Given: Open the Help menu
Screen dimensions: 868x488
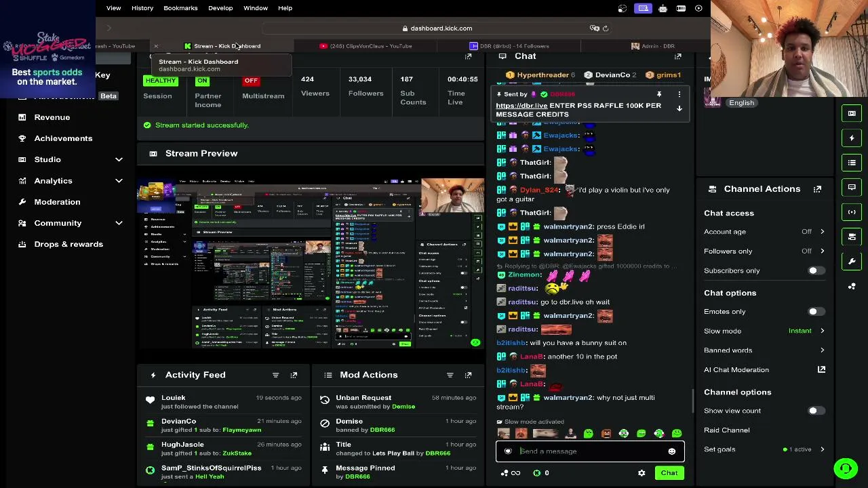Looking at the screenshot, I should 285,8.
